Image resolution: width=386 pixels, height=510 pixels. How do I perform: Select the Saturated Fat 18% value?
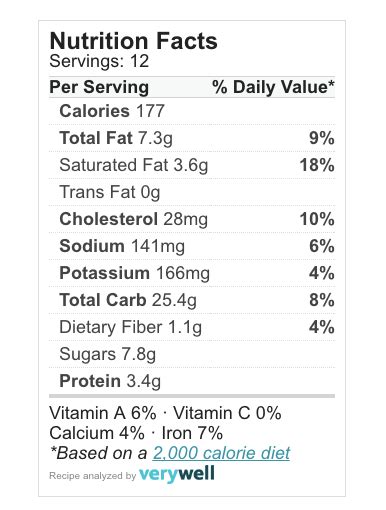317,165
